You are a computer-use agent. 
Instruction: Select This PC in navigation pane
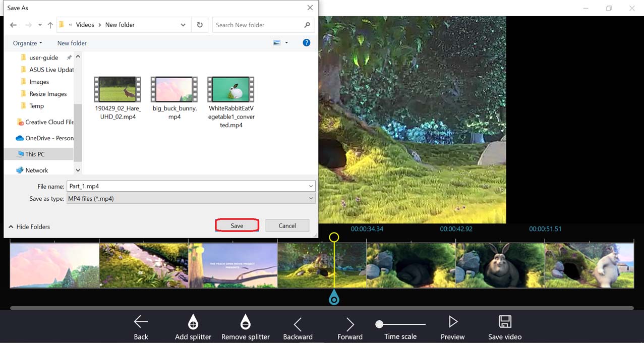[35, 154]
